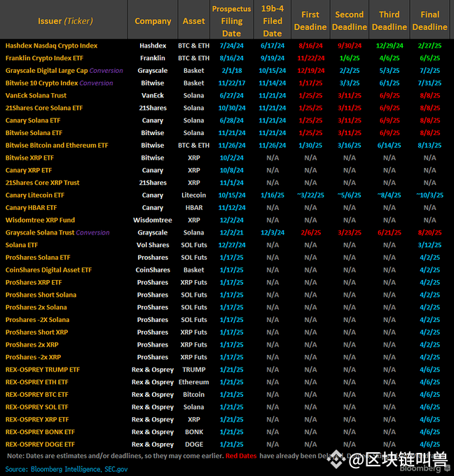This screenshot has width=454, height=476.
Task: Click Bitwise 10 prospectus date 11/22/17
Action: [x=232, y=83]
